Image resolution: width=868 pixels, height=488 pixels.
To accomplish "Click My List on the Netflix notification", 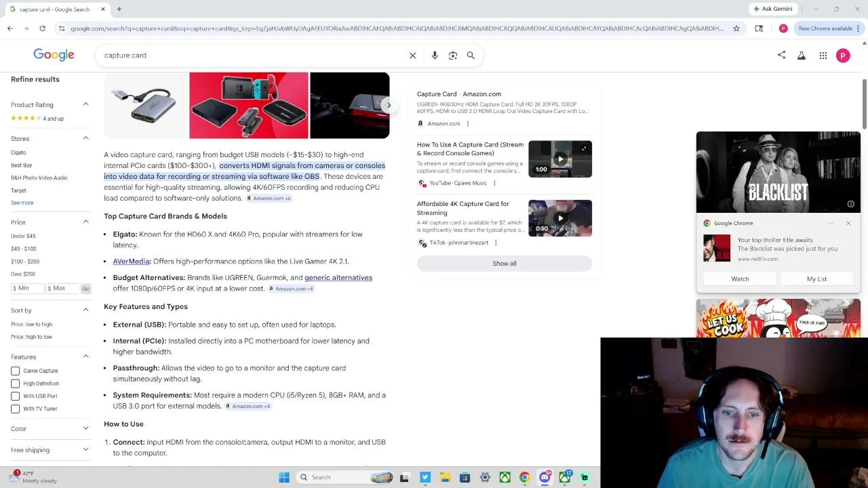I will pyautogui.click(x=816, y=279).
